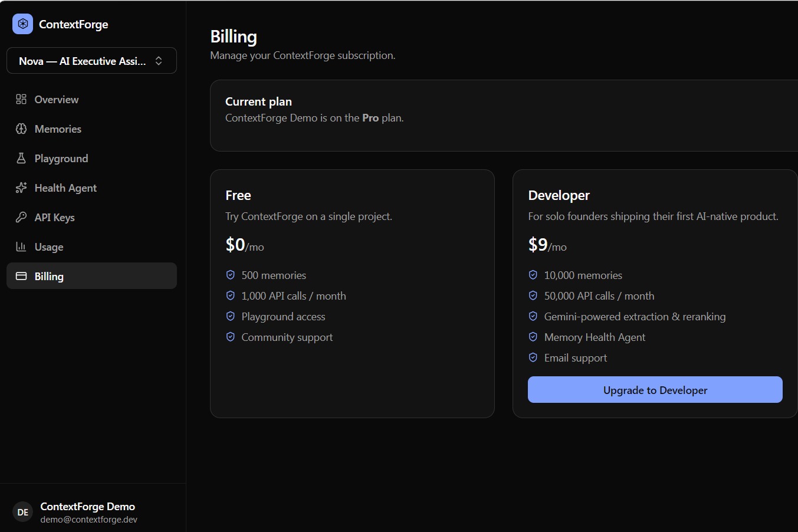Click the sparkle icon for Health Agent

(21, 188)
